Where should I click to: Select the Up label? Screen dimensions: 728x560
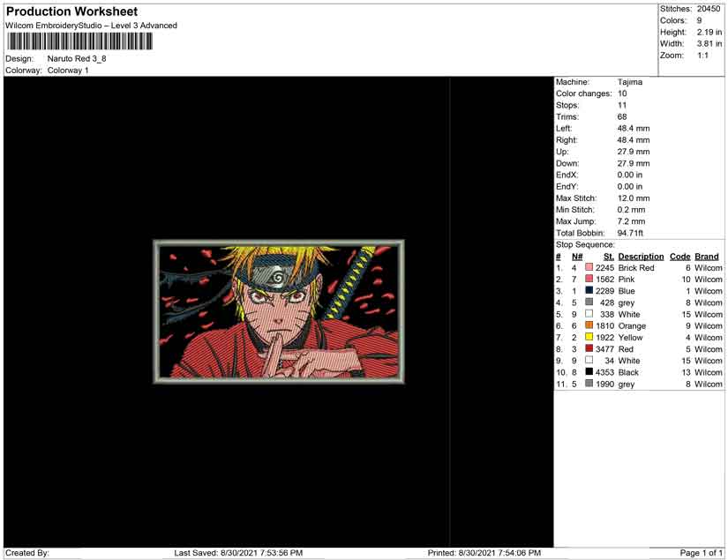tap(562, 152)
